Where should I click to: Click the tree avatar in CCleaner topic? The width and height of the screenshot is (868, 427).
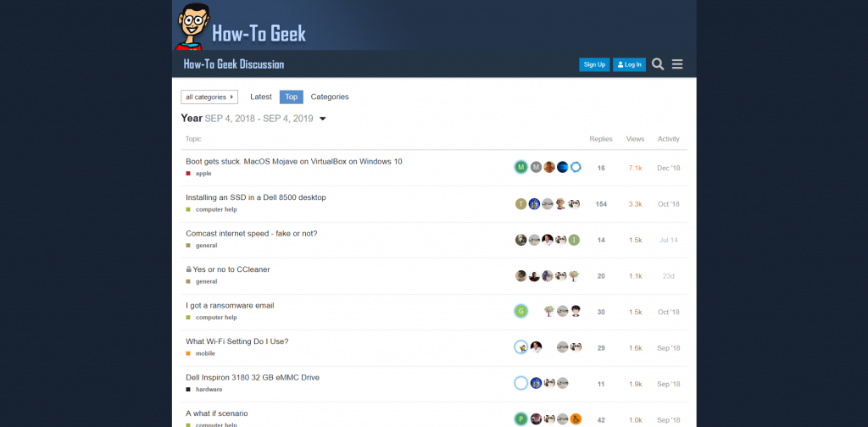coord(574,276)
